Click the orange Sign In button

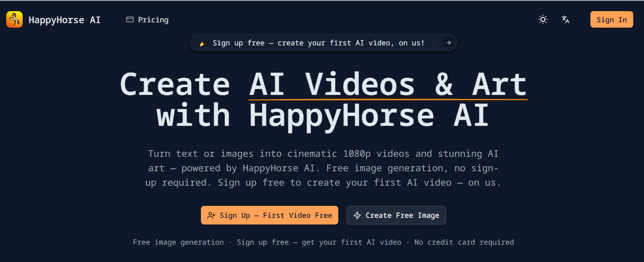point(611,19)
